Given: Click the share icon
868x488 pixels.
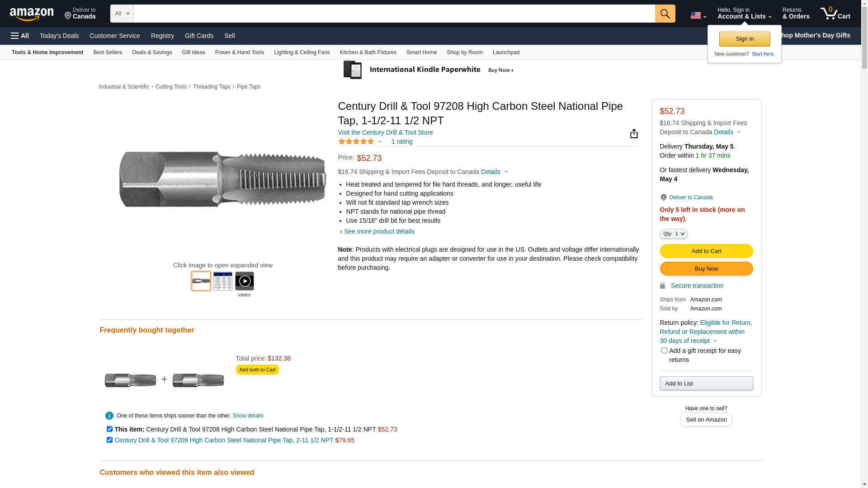Looking at the screenshot, I should pyautogui.click(x=634, y=133).
